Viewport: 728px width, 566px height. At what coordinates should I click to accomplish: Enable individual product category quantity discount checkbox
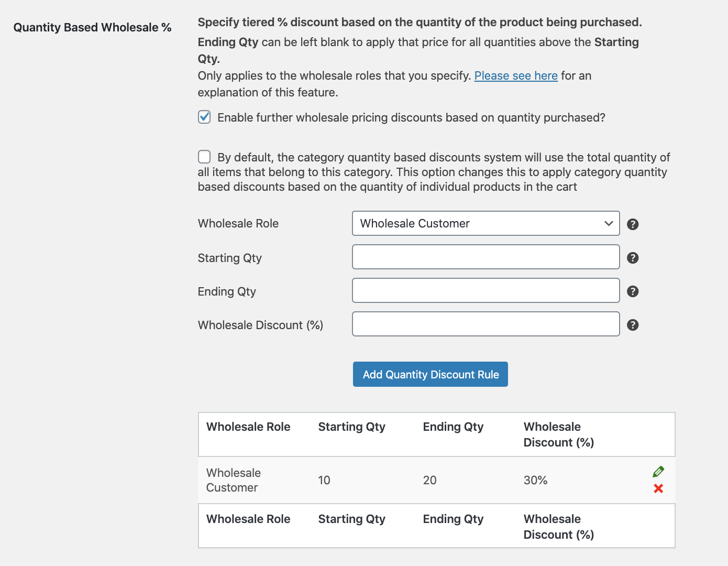point(204,157)
